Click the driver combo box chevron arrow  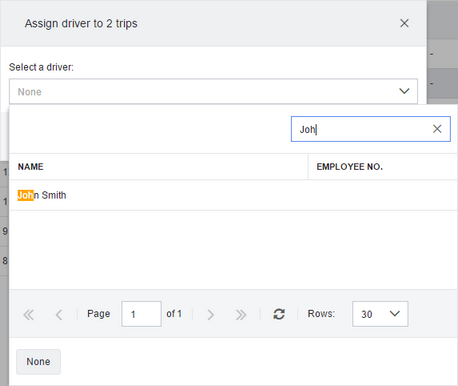[404, 91]
